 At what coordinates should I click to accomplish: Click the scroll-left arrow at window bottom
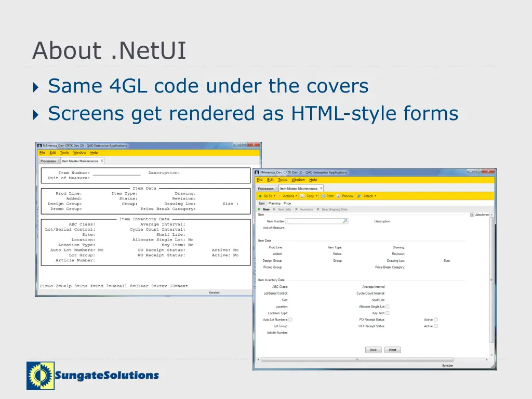click(258, 360)
